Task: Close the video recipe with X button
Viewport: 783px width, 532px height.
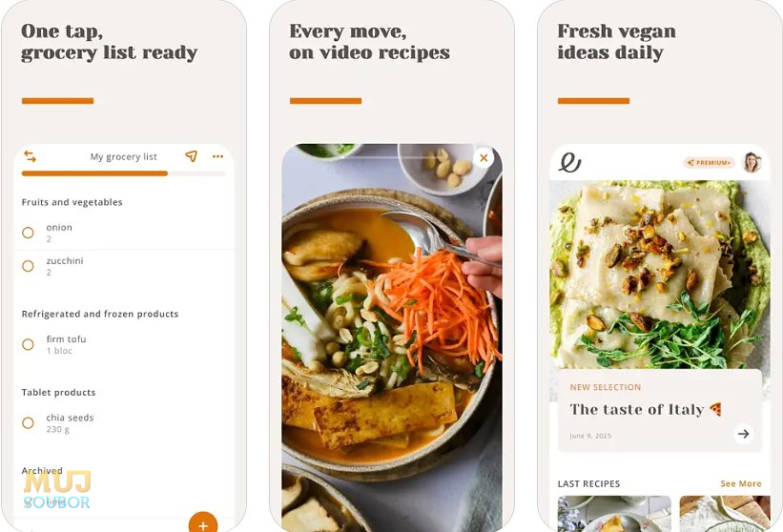Action: click(x=484, y=158)
